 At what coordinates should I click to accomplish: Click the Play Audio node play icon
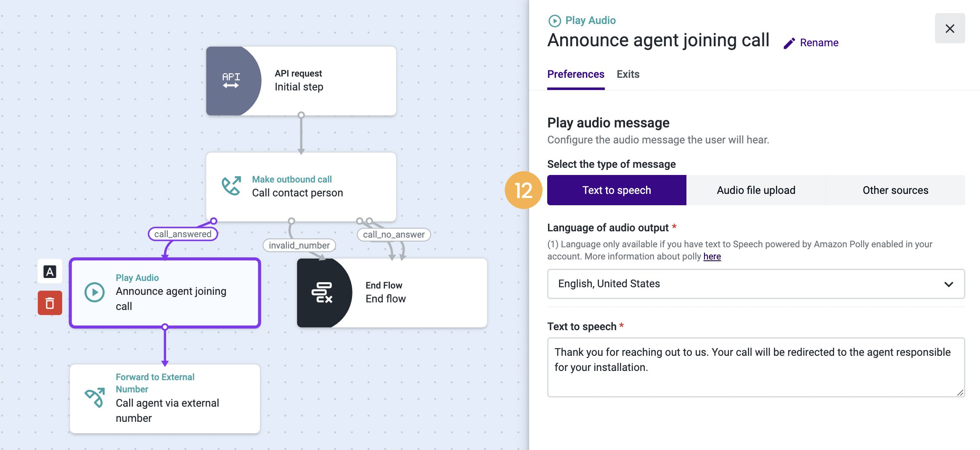point(95,292)
